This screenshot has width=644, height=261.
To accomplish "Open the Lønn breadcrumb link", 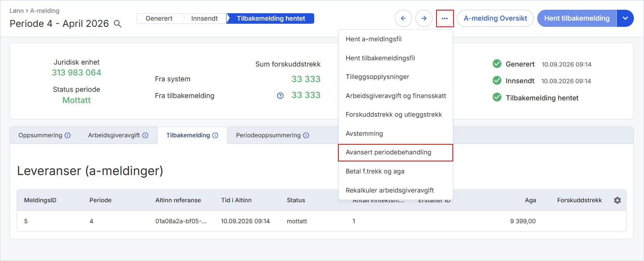I will (x=17, y=11).
